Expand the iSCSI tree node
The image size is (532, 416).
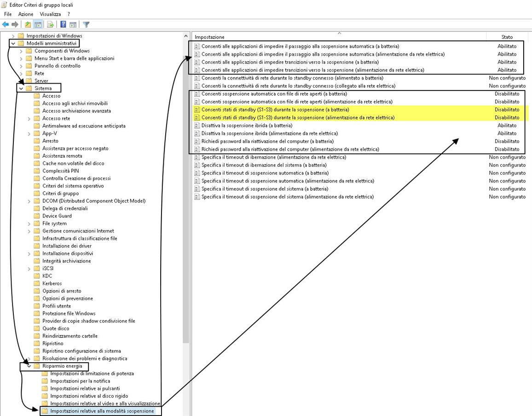point(29,268)
